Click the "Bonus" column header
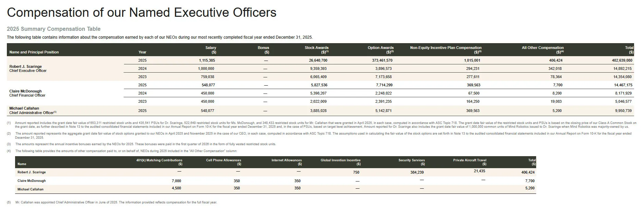644x213 pixels. (x=263, y=48)
